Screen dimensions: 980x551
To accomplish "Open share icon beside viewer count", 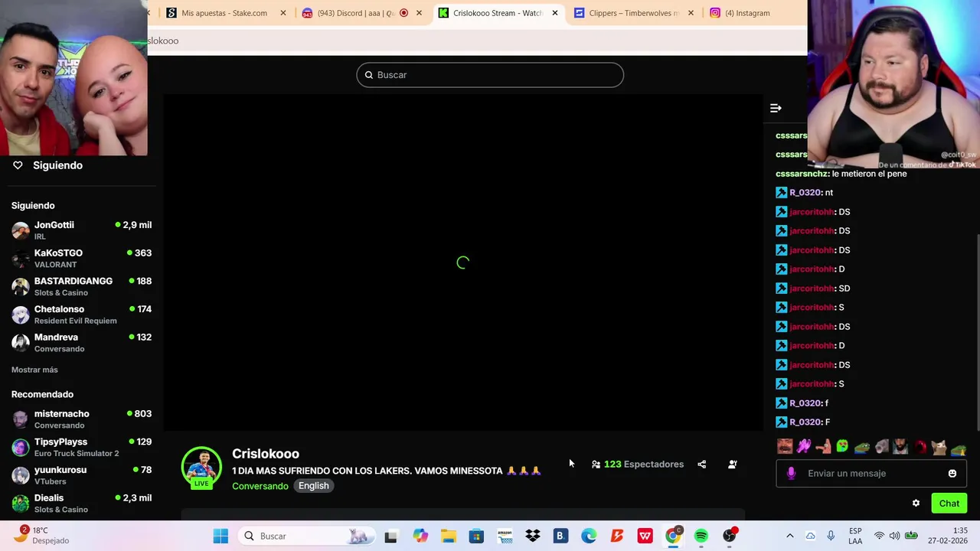I will 701,465.
